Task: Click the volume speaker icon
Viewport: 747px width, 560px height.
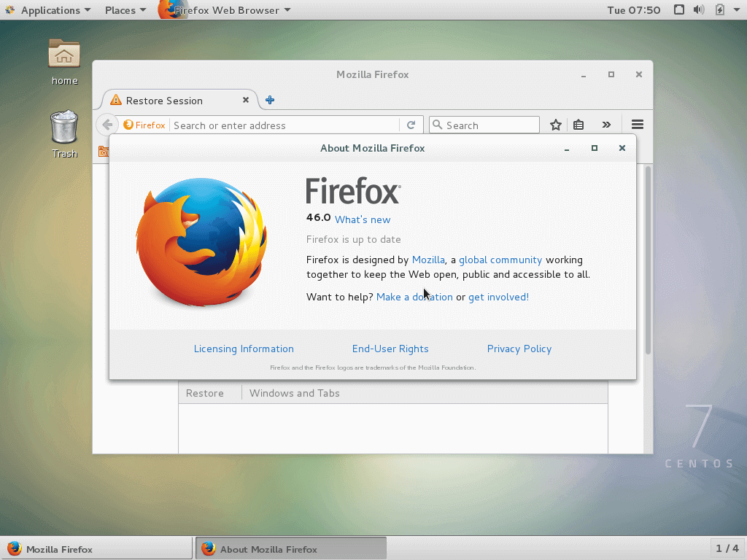Action: (x=699, y=10)
